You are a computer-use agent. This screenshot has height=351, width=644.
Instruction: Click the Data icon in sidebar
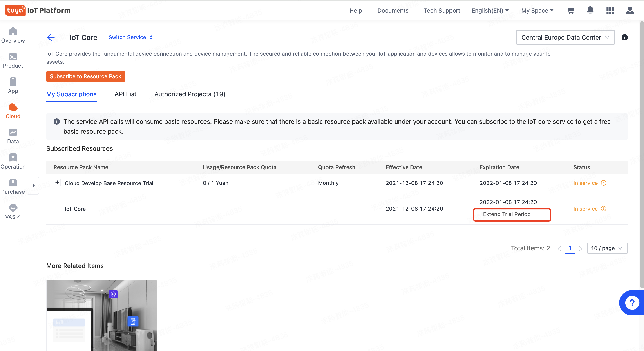tap(13, 137)
